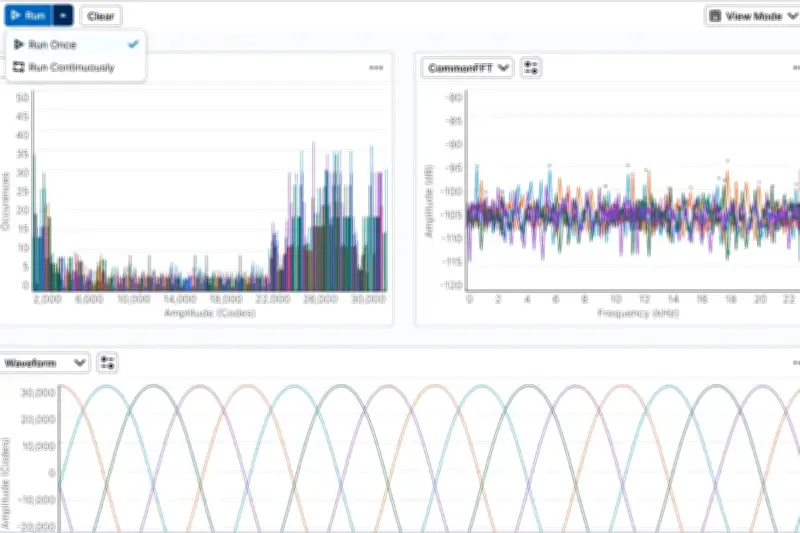Click the Run Continuously loop icon
The height and width of the screenshot is (533, 800).
click(19, 67)
